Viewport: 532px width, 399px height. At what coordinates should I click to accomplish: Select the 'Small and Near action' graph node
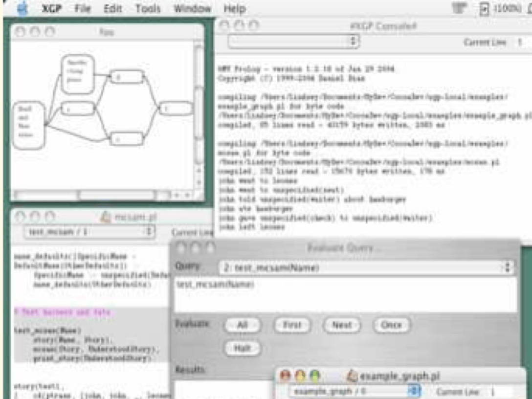pos(28,125)
